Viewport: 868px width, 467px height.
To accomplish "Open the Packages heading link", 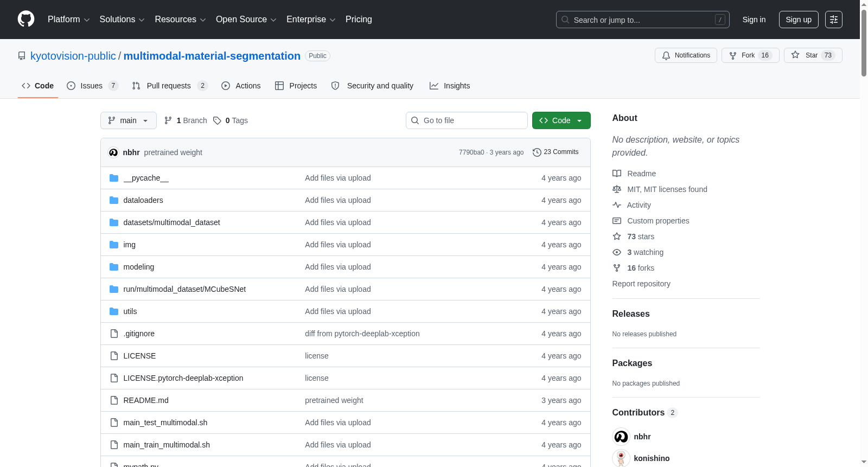I will [x=632, y=363].
